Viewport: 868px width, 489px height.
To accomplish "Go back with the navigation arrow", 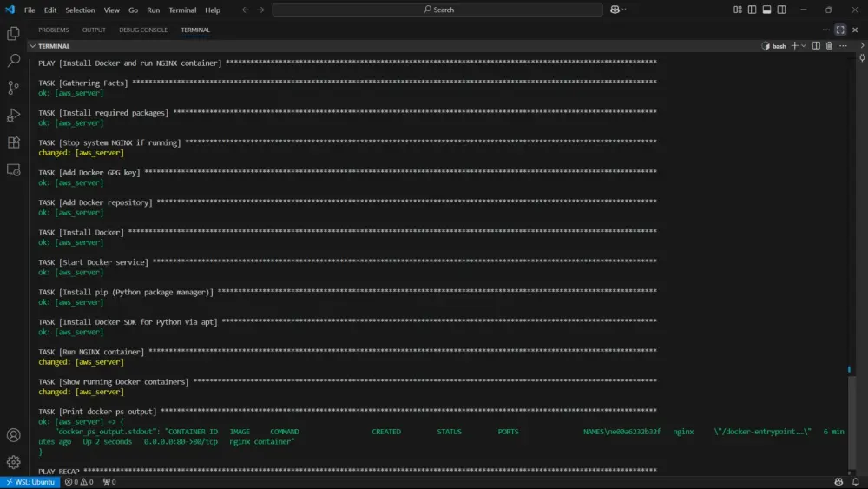I will click(246, 10).
